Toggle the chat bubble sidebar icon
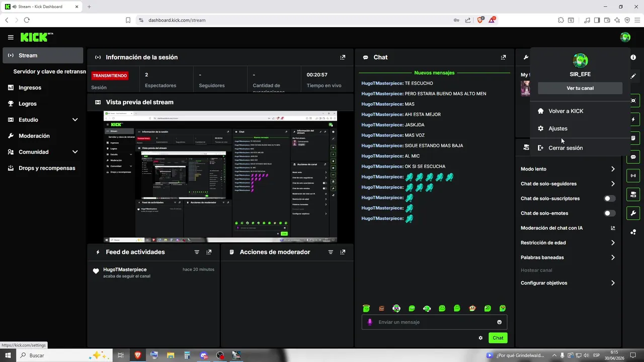This screenshot has width=644, height=362. (633, 157)
